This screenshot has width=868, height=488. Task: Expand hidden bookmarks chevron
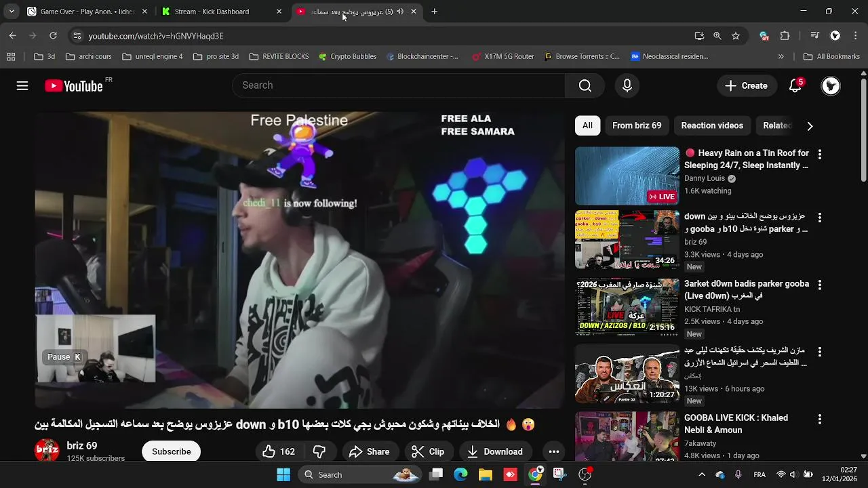pyautogui.click(x=781, y=57)
